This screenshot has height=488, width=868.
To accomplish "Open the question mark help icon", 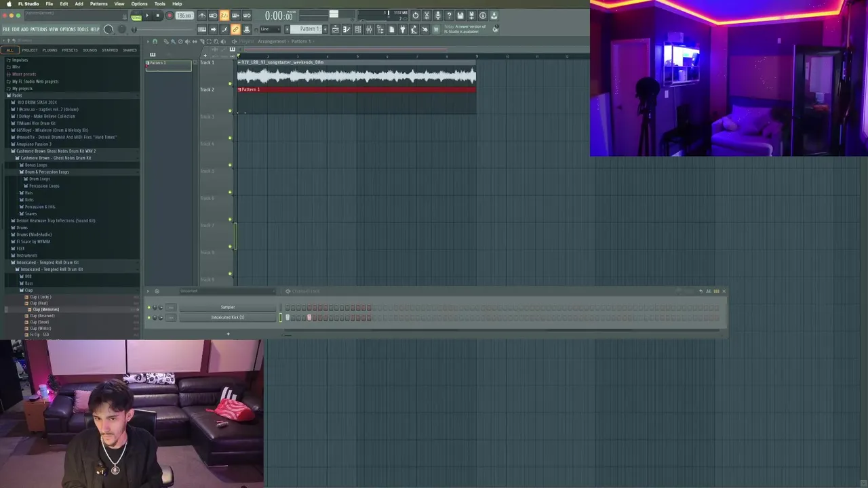I will coord(449,16).
